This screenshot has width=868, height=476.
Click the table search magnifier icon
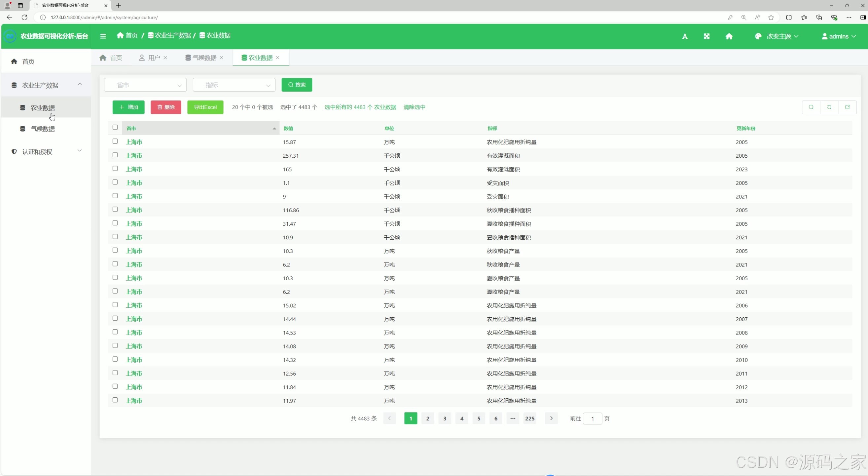[811, 107]
